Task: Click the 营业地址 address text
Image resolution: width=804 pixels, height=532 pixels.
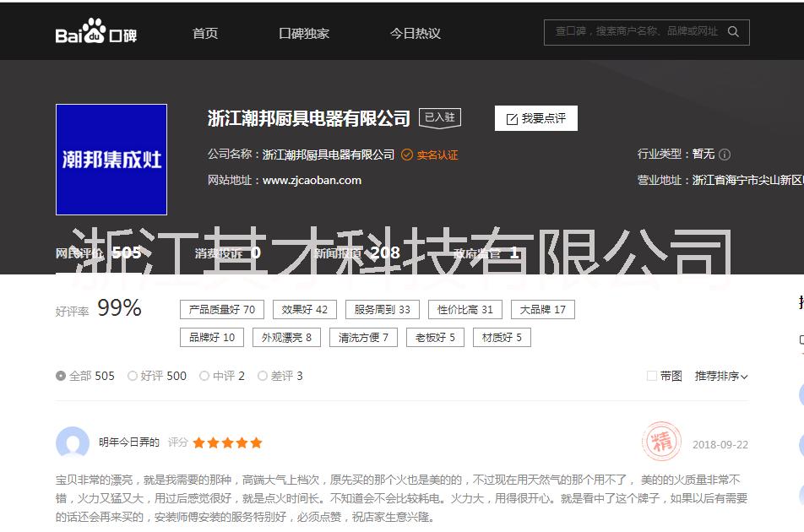Action: click(x=720, y=181)
